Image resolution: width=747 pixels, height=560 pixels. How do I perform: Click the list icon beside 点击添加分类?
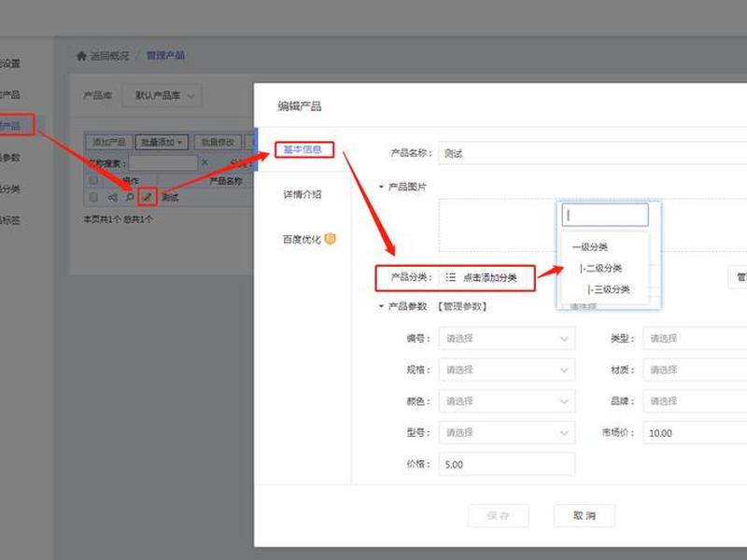450,277
